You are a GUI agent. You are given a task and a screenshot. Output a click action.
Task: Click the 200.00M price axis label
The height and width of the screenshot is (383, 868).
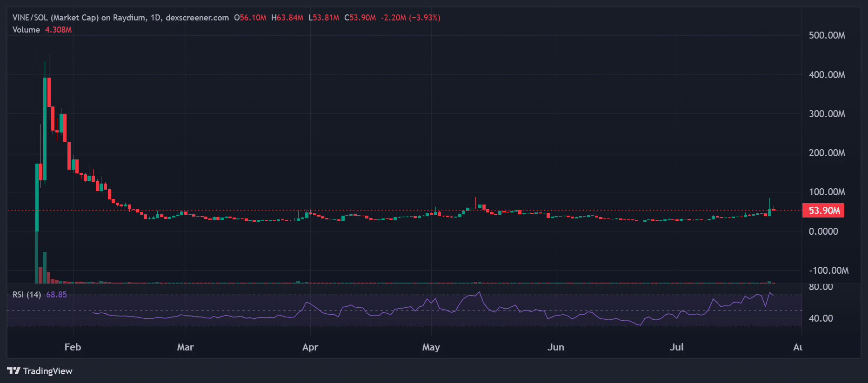click(x=827, y=153)
